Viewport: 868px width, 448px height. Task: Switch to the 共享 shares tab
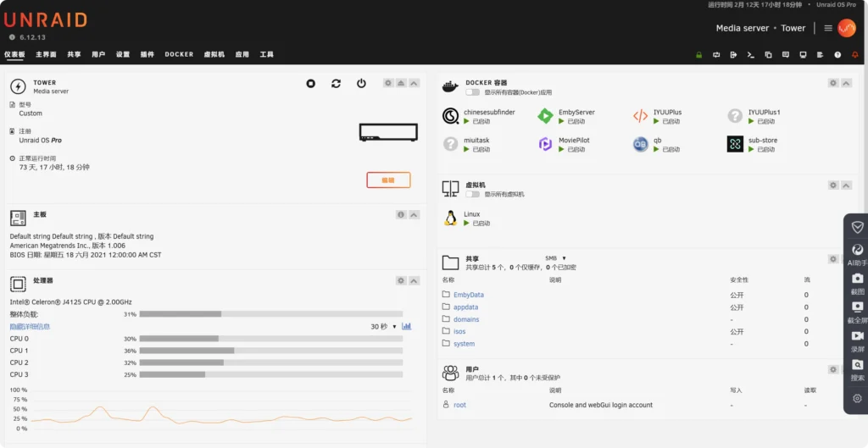pyautogui.click(x=75, y=54)
